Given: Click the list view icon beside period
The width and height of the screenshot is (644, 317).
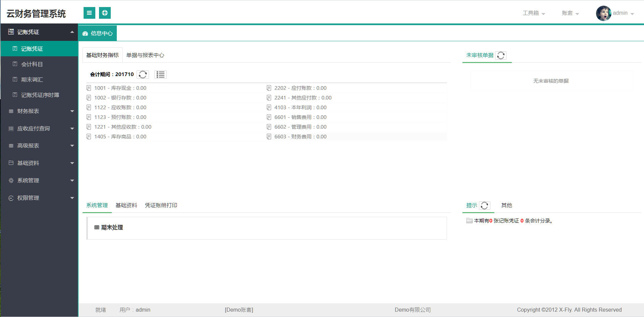Looking at the screenshot, I should click(160, 74).
